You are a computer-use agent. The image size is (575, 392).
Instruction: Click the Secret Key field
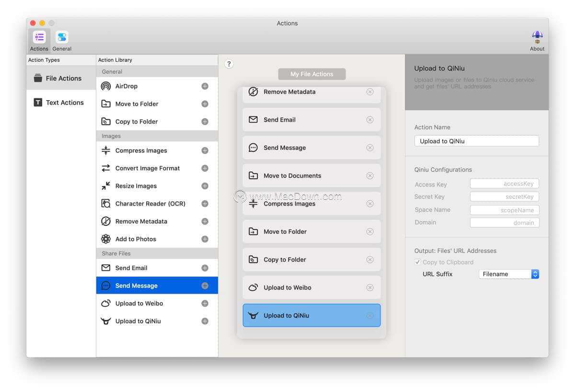click(505, 196)
